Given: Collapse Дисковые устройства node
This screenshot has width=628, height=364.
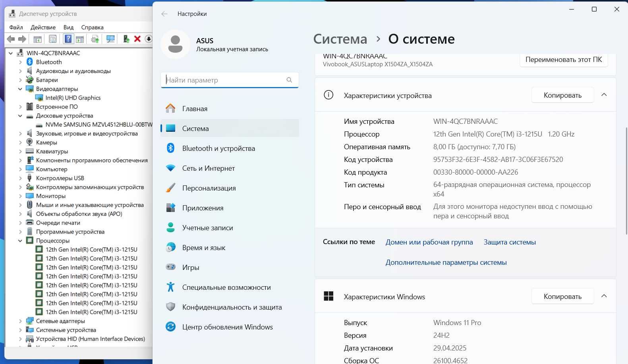Looking at the screenshot, I should (20, 116).
